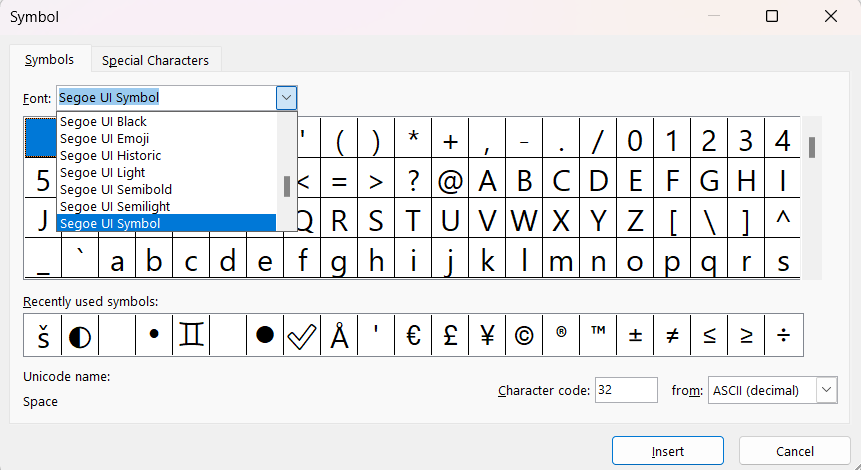Image resolution: width=861 pixels, height=470 pixels.
Task: Select lowercase letter a in the grid
Action: (117, 258)
